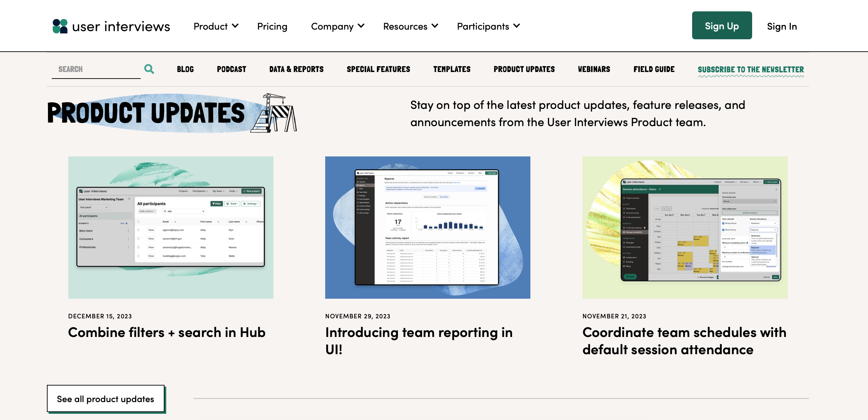Image resolution: width=868 pixels, height=420 pixels.
Task: Open the Data & Reports section
Action: 296,69
